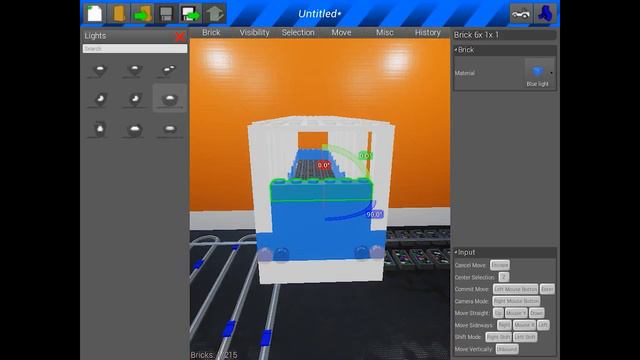The height and width of the screenshot is (360, 640).
Task: Click the Unbound binding for Move Vertically
Action: pos(507,349)
